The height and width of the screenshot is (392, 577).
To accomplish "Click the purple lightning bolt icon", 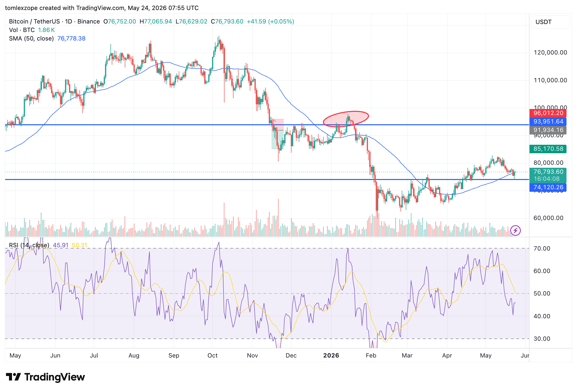I will (x=515, y=230).
